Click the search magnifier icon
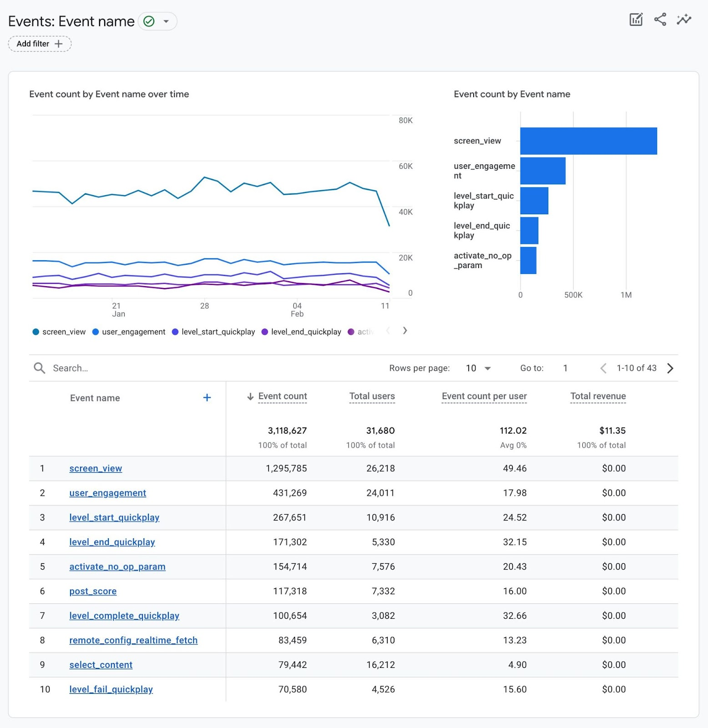Viewport: 708px width, 728px height. [40, 368]
